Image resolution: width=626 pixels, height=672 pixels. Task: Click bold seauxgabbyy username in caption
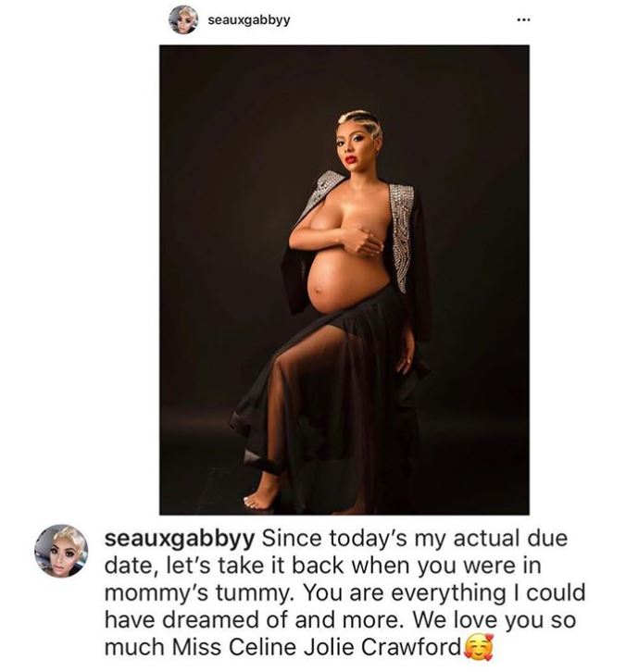tap(180, 539)
